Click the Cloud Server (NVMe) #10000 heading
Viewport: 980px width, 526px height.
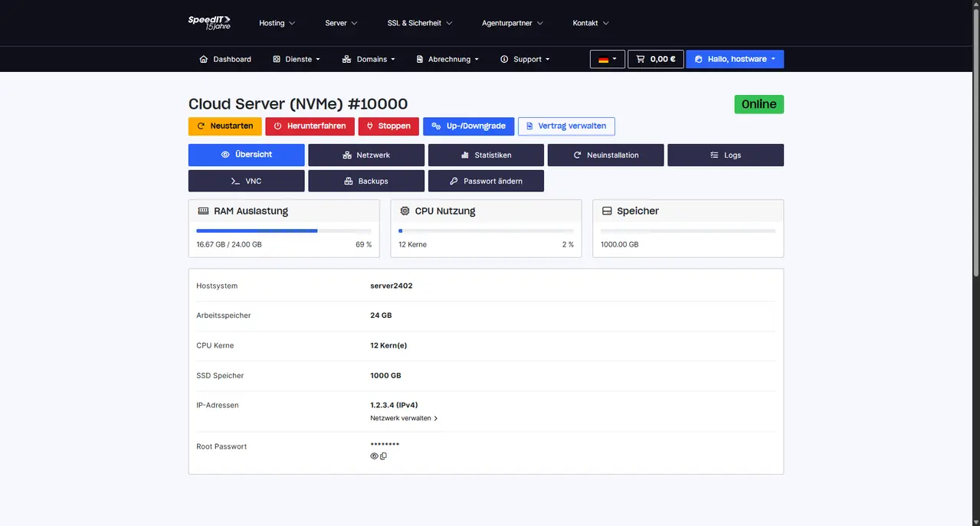[298, 104]
